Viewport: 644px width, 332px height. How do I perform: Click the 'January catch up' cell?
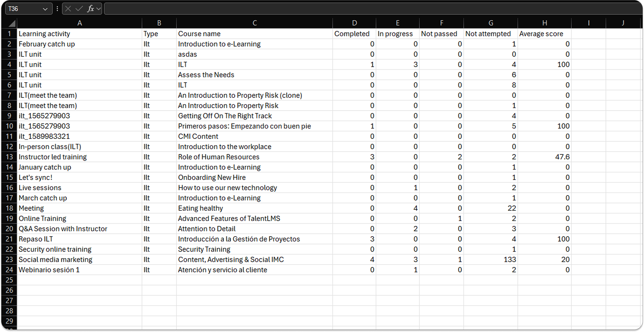tap(79, 167)
